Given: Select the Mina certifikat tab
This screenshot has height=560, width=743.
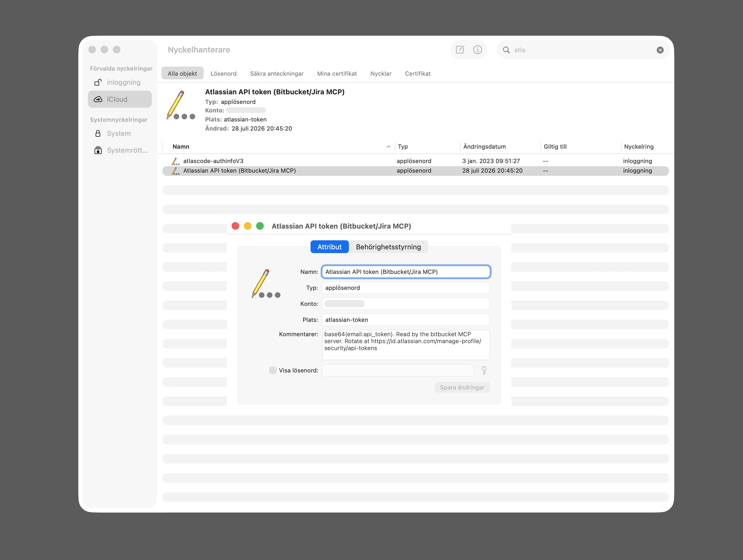Looking at the screenshot, I should [x=337, y=74].
